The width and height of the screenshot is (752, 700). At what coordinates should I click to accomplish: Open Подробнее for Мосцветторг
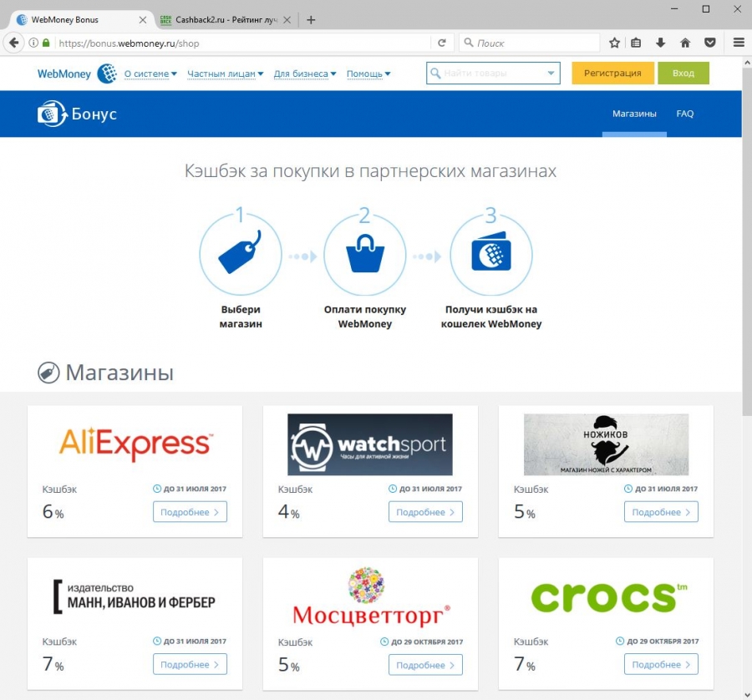(x=425, y=665)
